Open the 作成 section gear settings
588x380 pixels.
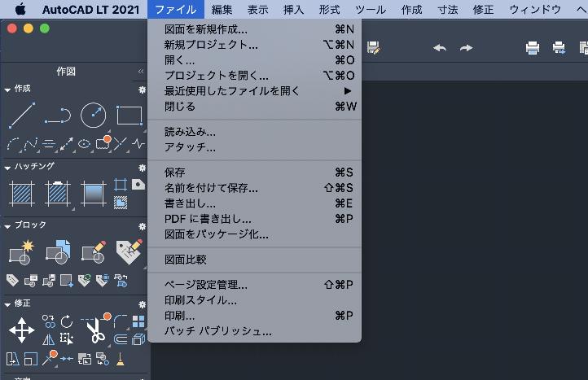pyautogui.click(x=143, y=90)
